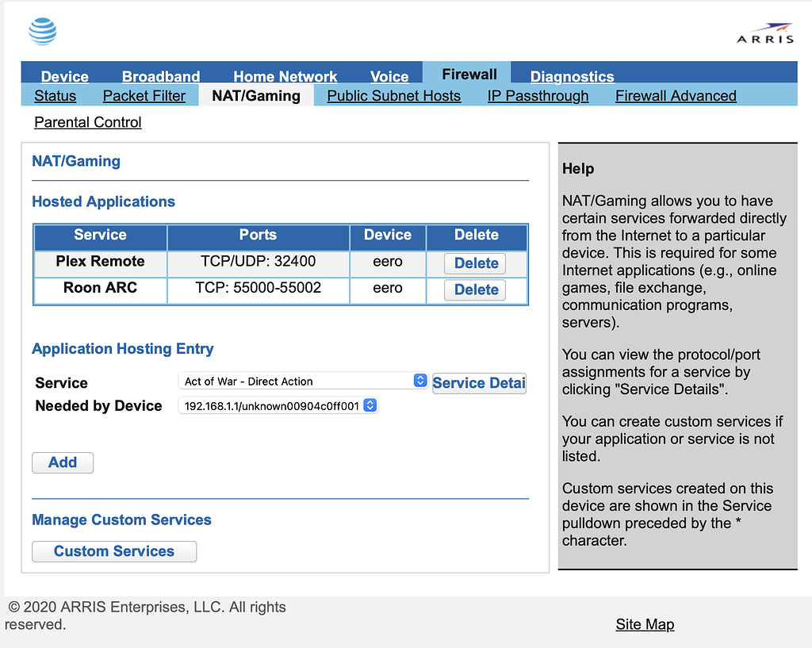Open Packet Filter settings
The image size is (812, 648).
click(144, 96)
